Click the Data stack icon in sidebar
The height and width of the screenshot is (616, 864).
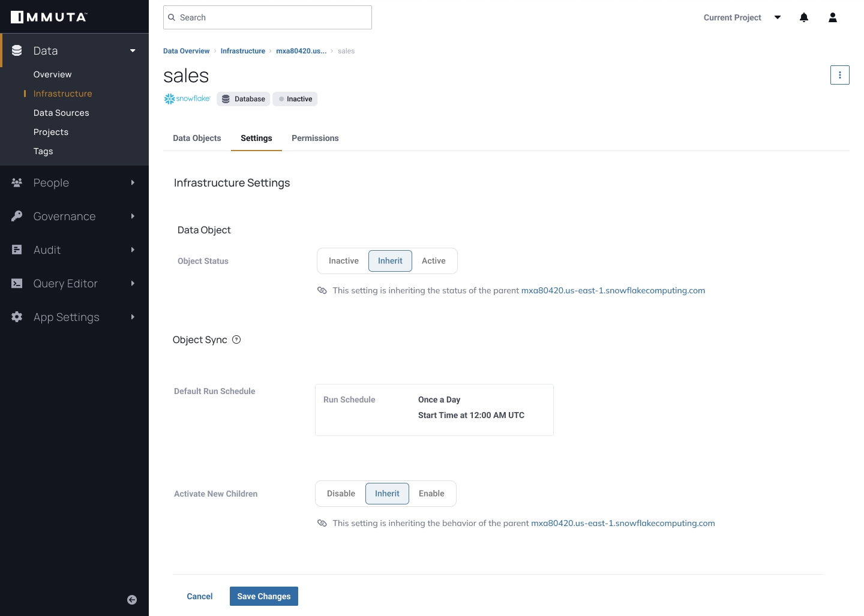(17, 51)
